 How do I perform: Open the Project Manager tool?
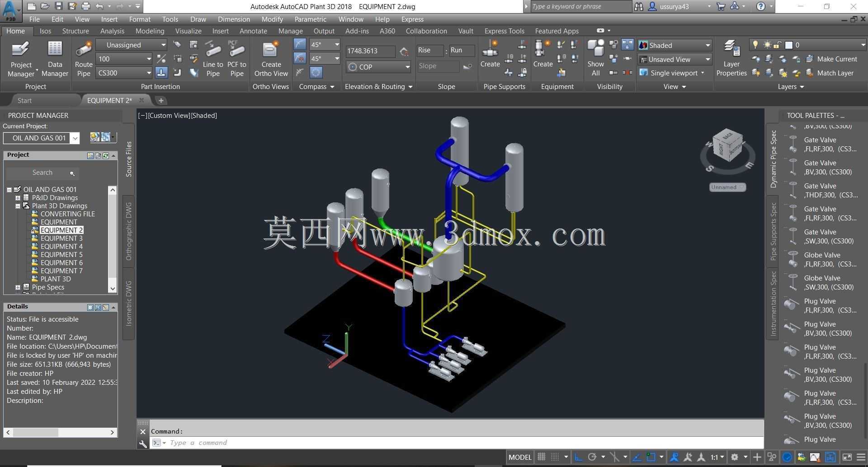(21, 59)
